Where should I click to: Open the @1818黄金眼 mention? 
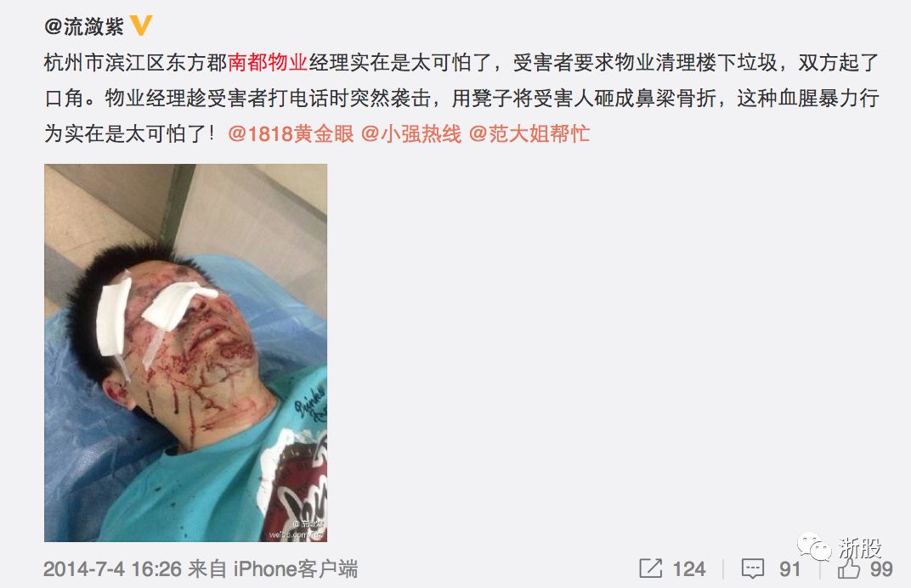[x=291, y=134]
